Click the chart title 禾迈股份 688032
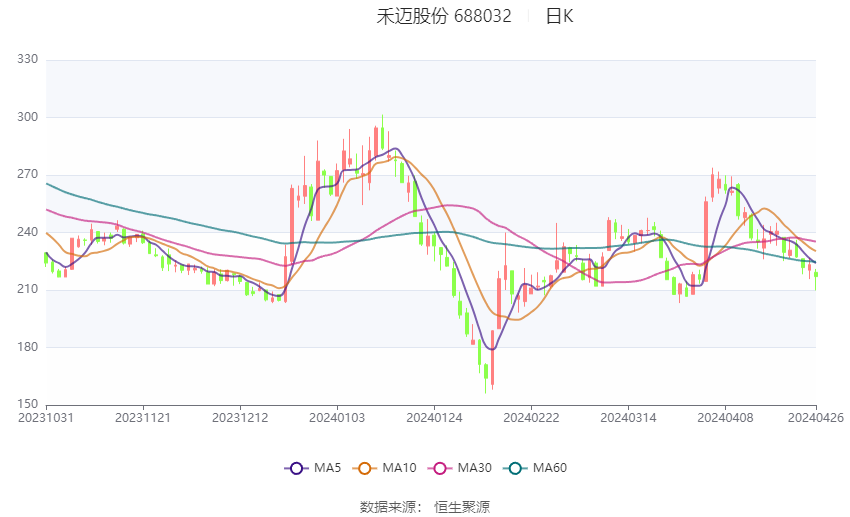Image resolution: width=850 pixels, height=517 pixels. (x=444, y=16)
